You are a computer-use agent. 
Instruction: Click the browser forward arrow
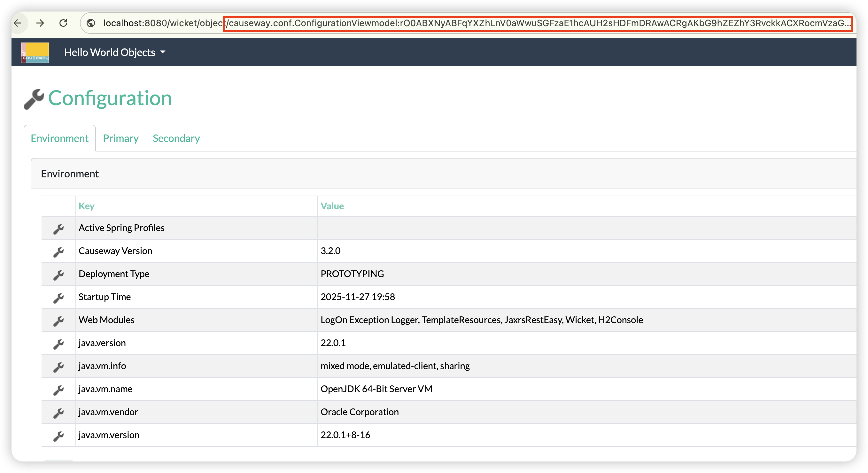point(40,23)
